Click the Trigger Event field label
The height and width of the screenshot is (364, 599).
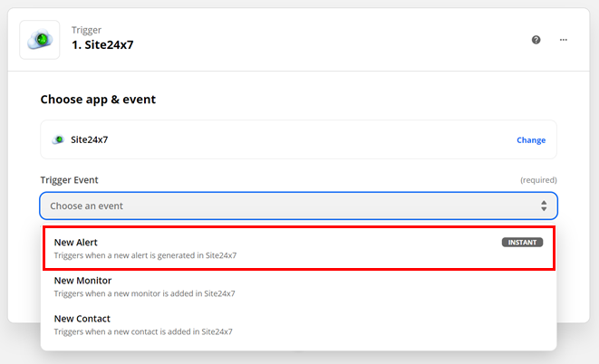(69, 180)
